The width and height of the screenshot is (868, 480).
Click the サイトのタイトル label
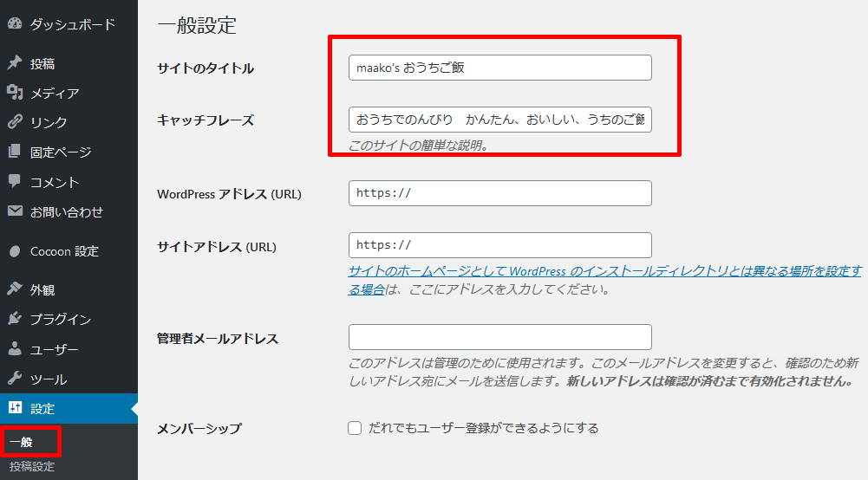pos(206,68)
